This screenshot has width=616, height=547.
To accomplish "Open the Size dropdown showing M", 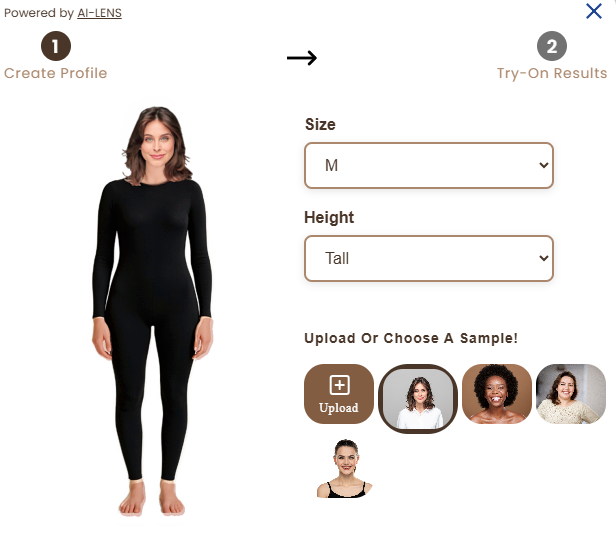I will [429, 165].
